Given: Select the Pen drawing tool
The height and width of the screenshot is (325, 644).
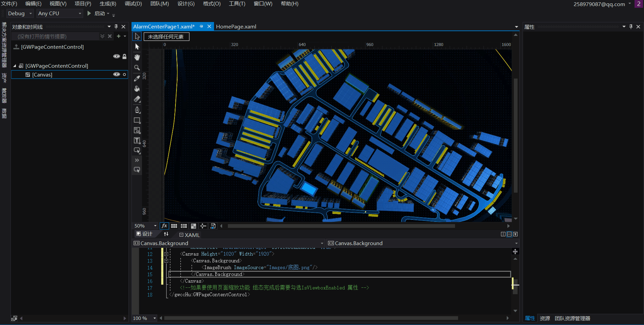Looking at the screenshot, I should pos(137,110).
